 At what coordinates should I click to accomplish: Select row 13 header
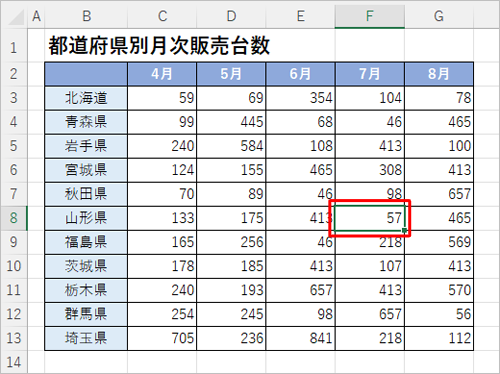[14, 338]
